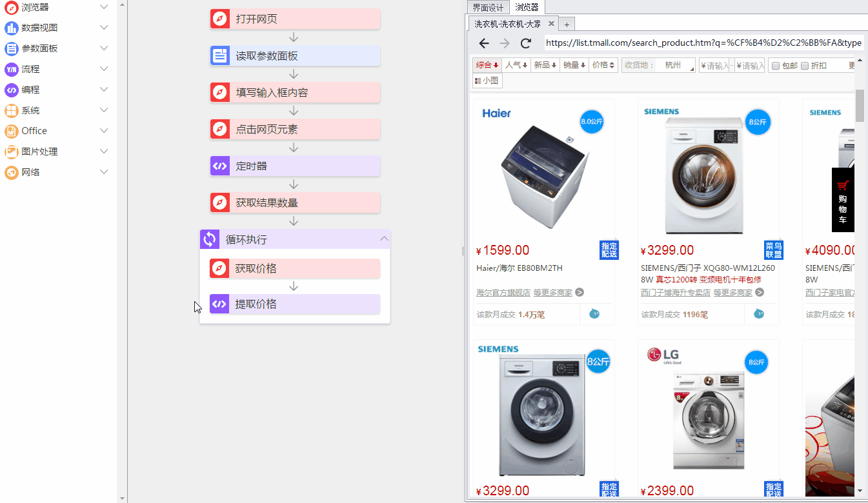Click the 该款月成交 1.4万笔 text
The height and width of the screenshot is (503, 868).
pyautogui.click(x=510, y=315)
